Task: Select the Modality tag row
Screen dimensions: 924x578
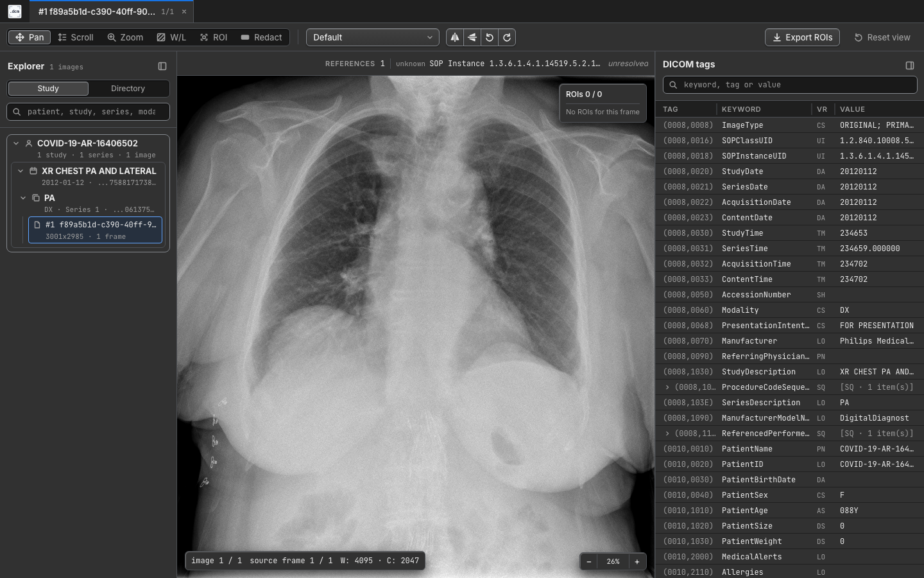Action: (x=789, y=310)
